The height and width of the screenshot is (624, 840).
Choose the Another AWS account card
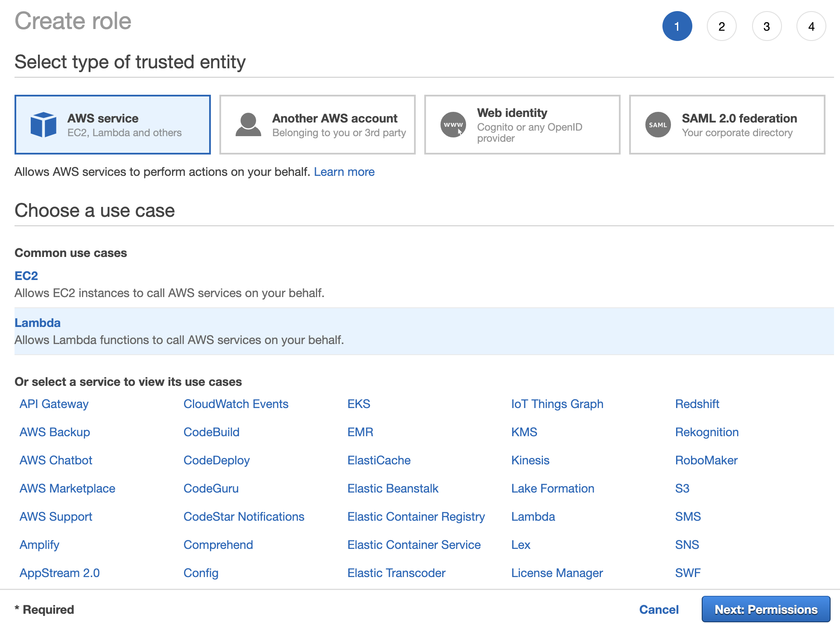pyautogui.click(x=317, y=125)
